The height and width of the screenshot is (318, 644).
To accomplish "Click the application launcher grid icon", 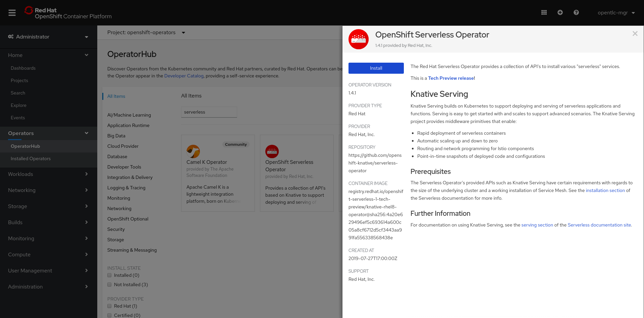I will click(x=544, y=12).
